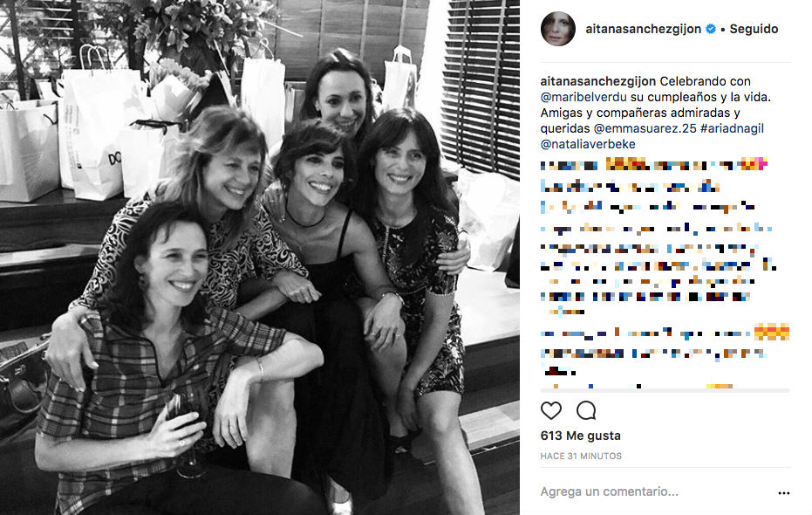Screen dimensions: 812x515
Task: Browse the #ariadnagil hashtag
Action: [733, 128]
